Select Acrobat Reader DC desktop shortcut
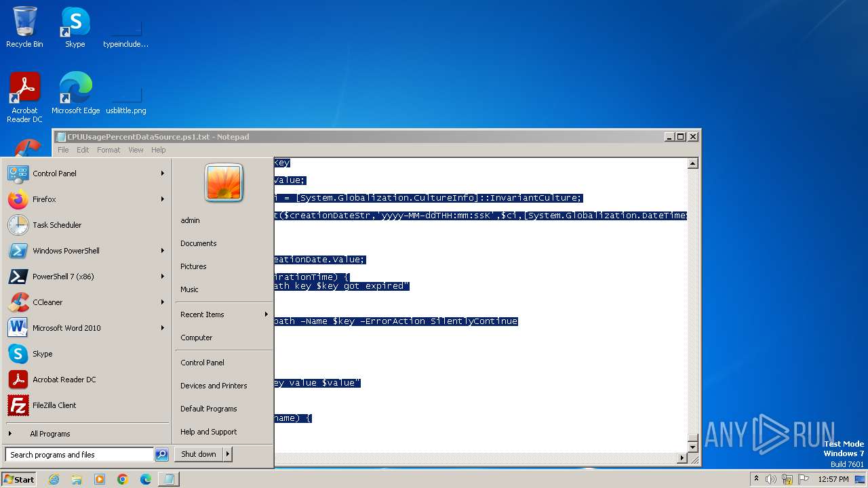 pos(24,98)
